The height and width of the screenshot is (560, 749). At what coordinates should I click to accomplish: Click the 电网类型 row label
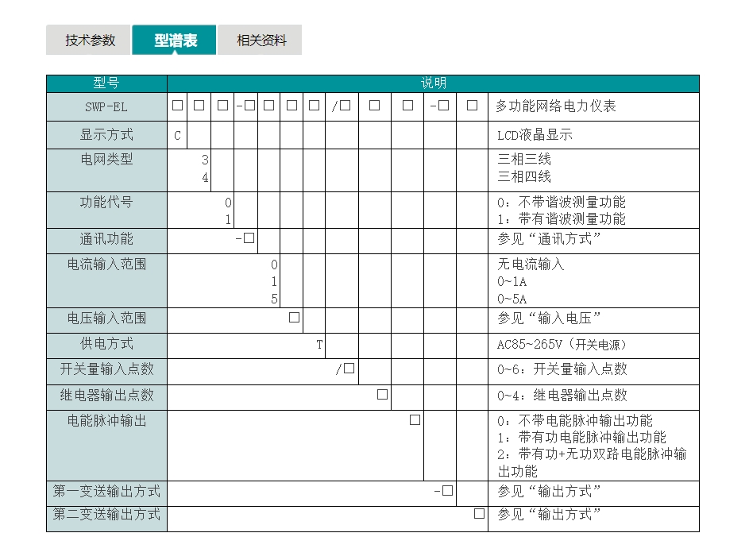(x=106, y=160)
